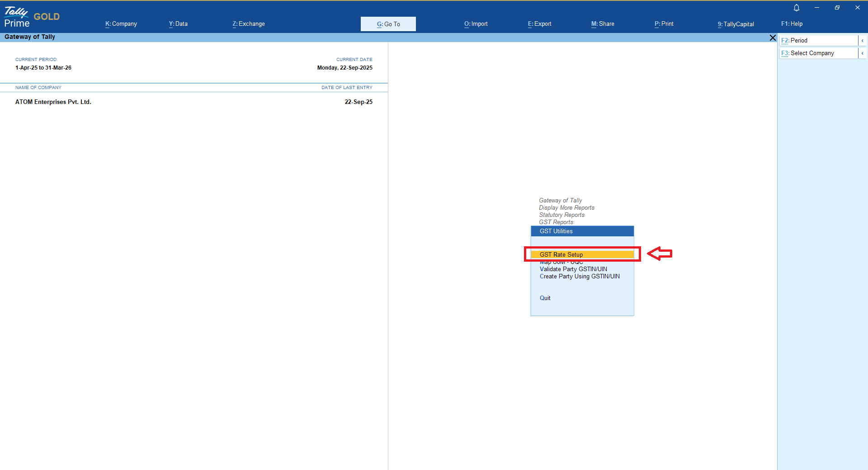The width and height of the screenshot is (868, 470).
Task: Collapse the F2 Period side button arrow
Action: [863, 41]
